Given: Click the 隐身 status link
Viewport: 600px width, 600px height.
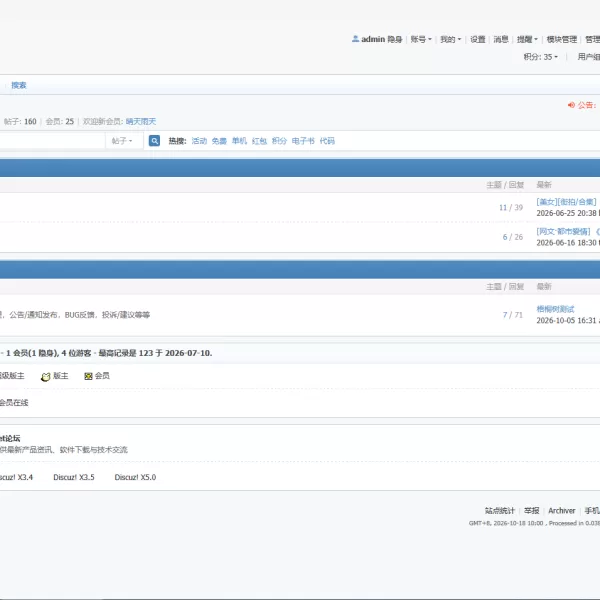Looking at the screenshot, I should 395,39.
